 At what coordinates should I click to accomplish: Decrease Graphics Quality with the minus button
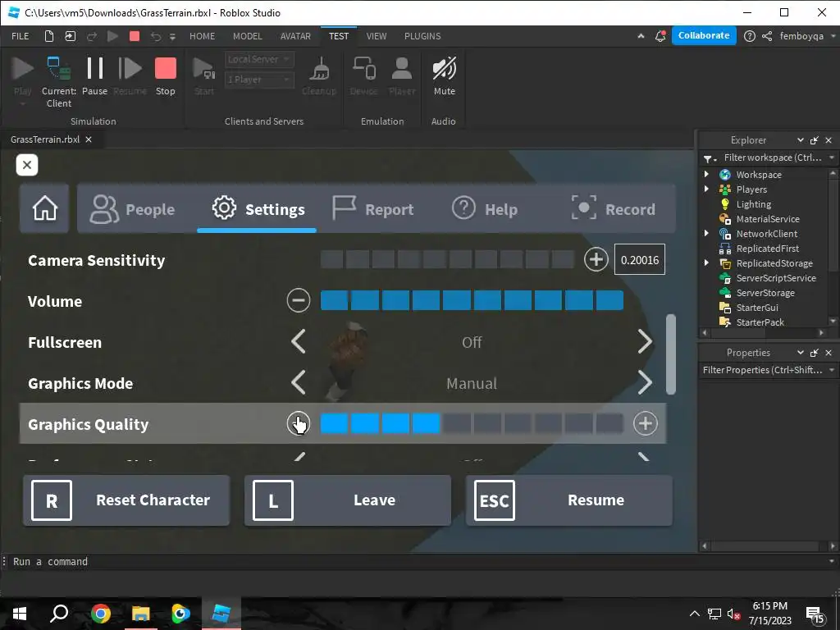pos(299,424)
